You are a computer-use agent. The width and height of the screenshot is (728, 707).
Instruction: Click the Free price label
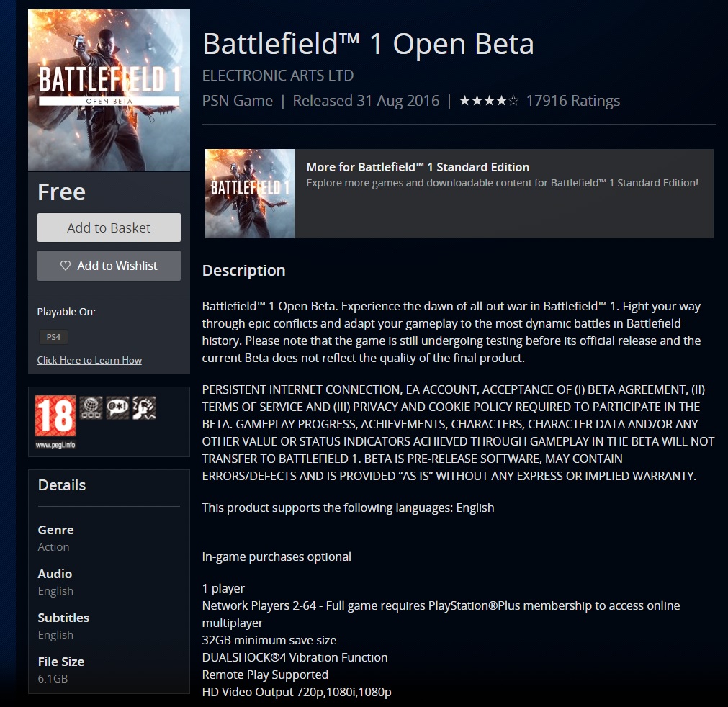point(62,192)
